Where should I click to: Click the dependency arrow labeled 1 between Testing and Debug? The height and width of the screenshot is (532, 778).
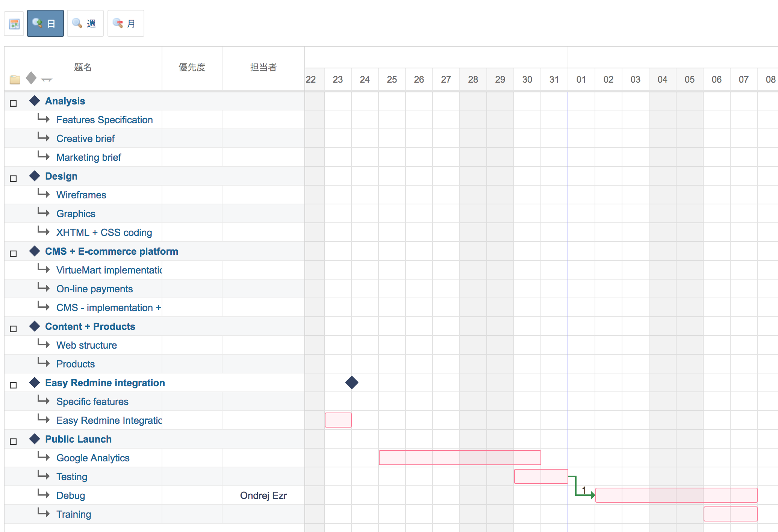584,490
